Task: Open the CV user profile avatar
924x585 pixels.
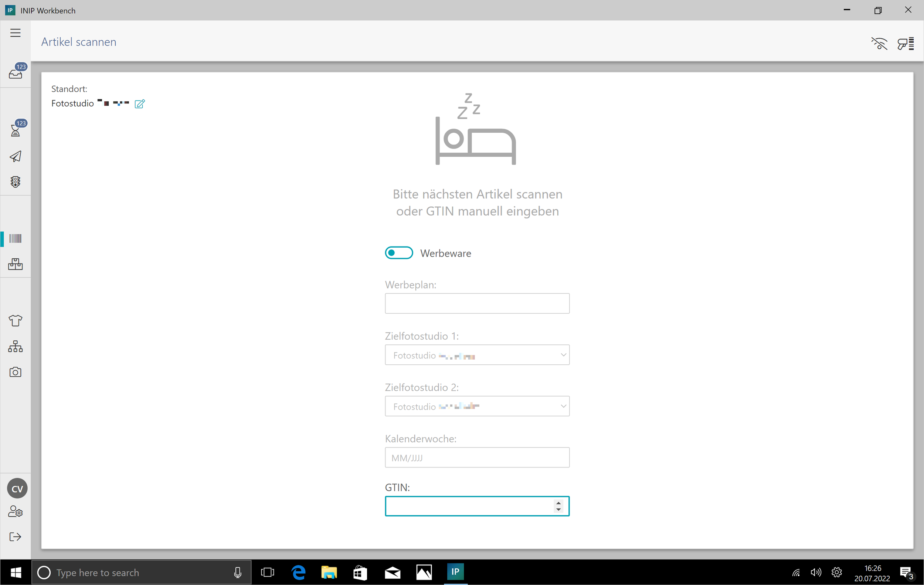Action: 17,489
